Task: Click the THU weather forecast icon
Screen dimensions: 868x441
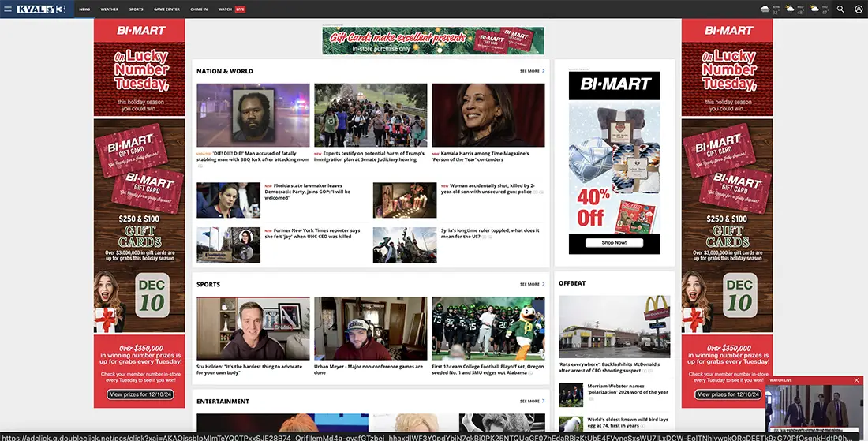Action: pyautogui.click(x=814, y=9)
